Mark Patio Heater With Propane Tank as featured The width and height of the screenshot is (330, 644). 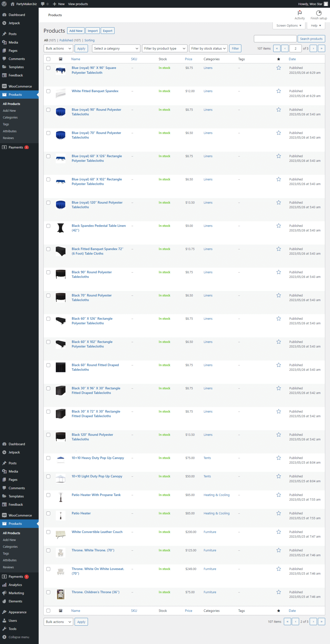coord(278,495)
